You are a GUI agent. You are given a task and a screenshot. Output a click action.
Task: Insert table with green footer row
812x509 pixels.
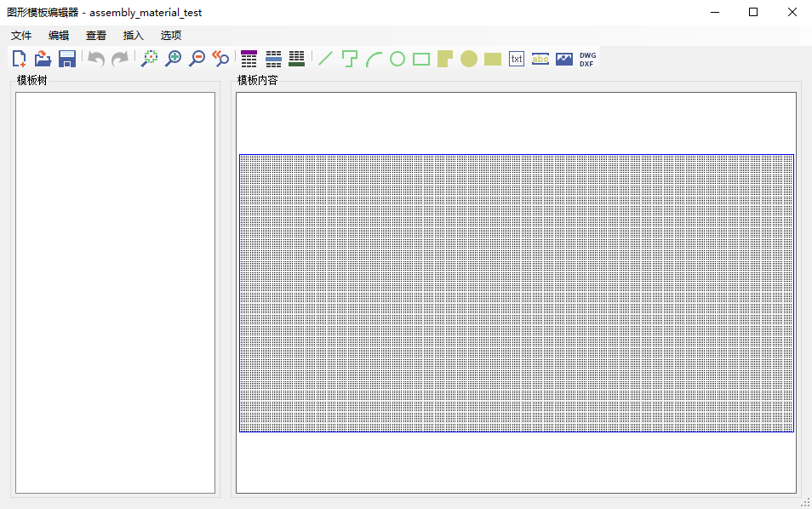(x=297, y=59)
